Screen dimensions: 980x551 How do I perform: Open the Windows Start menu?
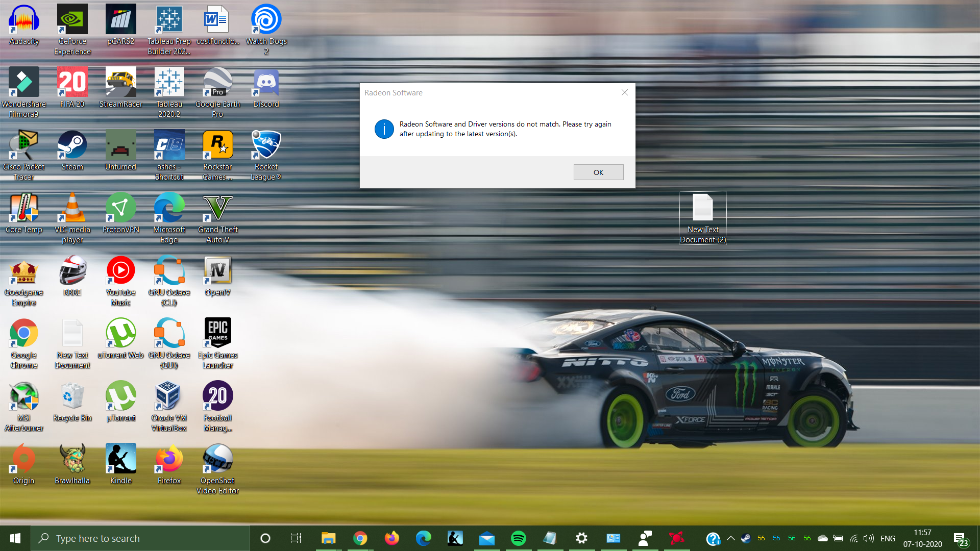tap(15, 538)
